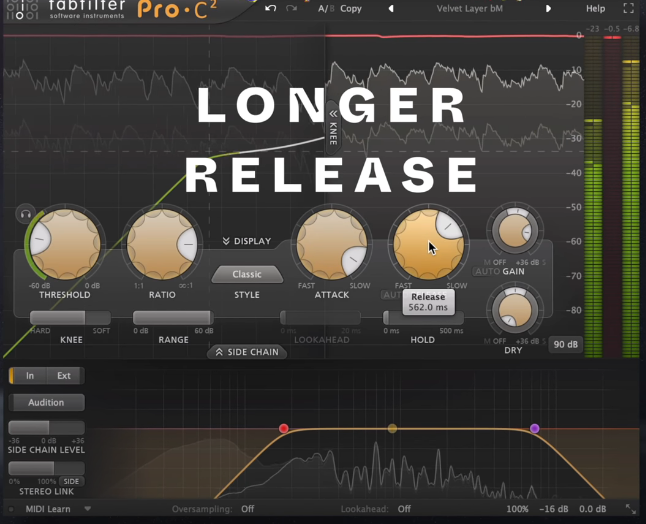The width and height of the screenshot is (646, 524).
Task: Click the Lookahead slider
Action: [320, 318]
